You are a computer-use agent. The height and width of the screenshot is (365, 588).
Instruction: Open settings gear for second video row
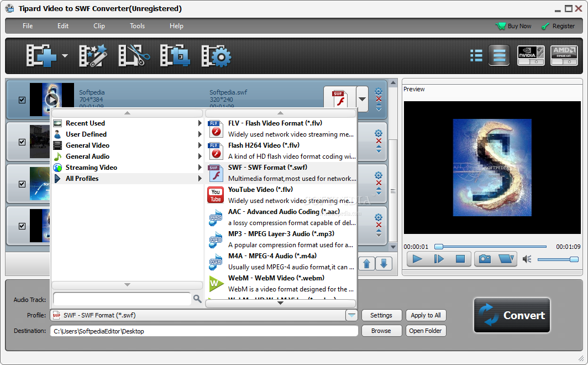coord(379,133)
